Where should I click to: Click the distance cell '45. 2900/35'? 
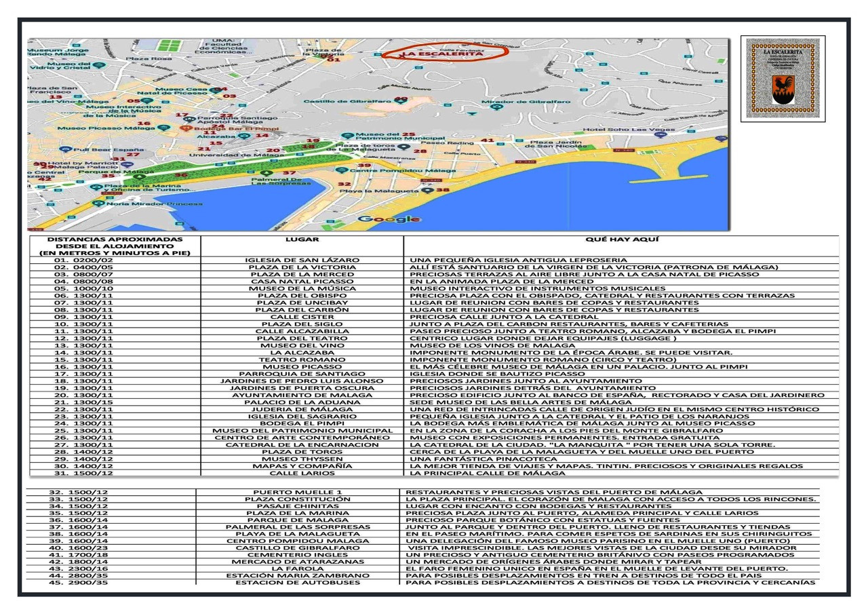point(78,583)
